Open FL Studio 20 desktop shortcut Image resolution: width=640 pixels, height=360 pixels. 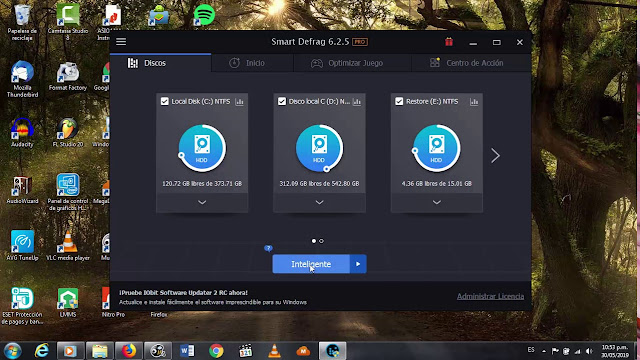pyautogui.click(x=68, y=133)
